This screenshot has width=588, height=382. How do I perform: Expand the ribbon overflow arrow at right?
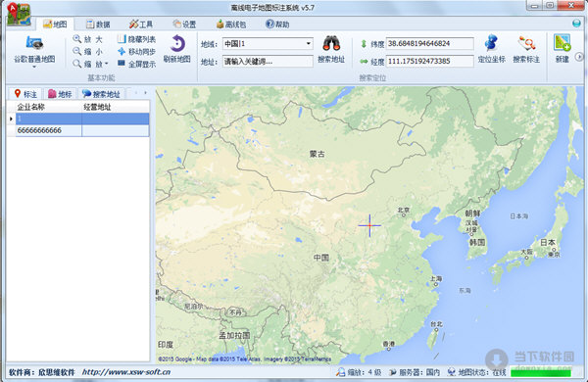(x=579, y=57)
